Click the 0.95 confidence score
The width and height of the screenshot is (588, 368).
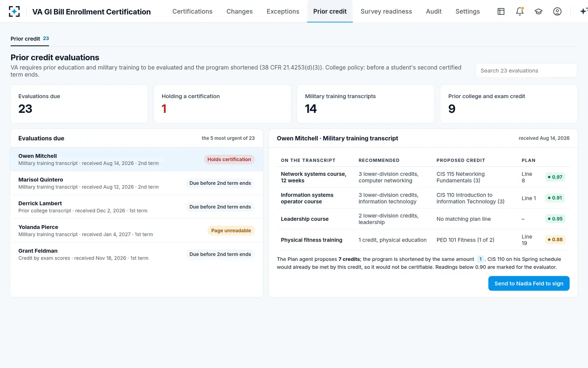click(555, 219)
